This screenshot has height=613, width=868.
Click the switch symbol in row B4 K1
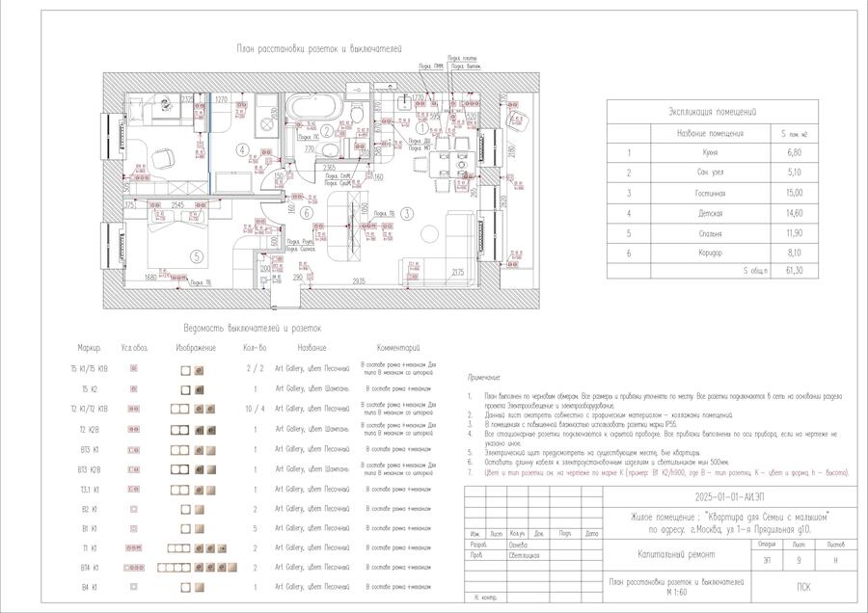click(133, 587)
